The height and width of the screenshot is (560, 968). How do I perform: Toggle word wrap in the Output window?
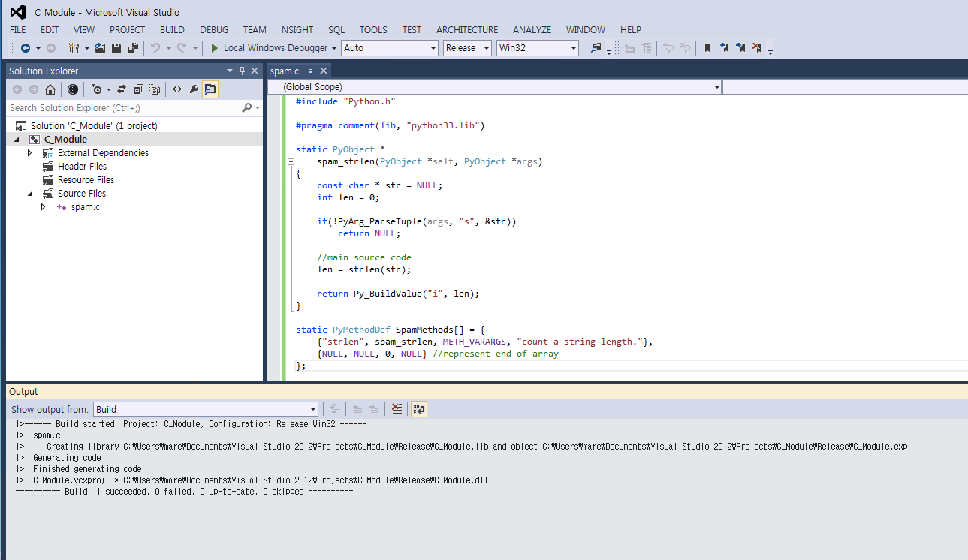[418, 408]
